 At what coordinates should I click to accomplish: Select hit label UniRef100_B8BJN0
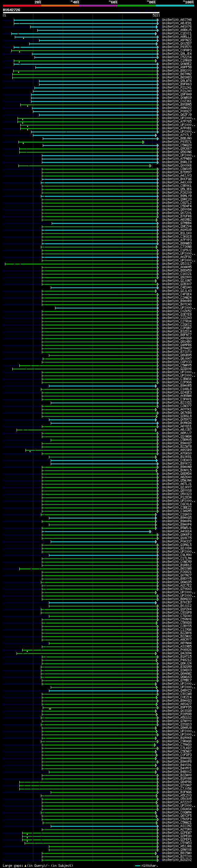click(x=177, y=139)
